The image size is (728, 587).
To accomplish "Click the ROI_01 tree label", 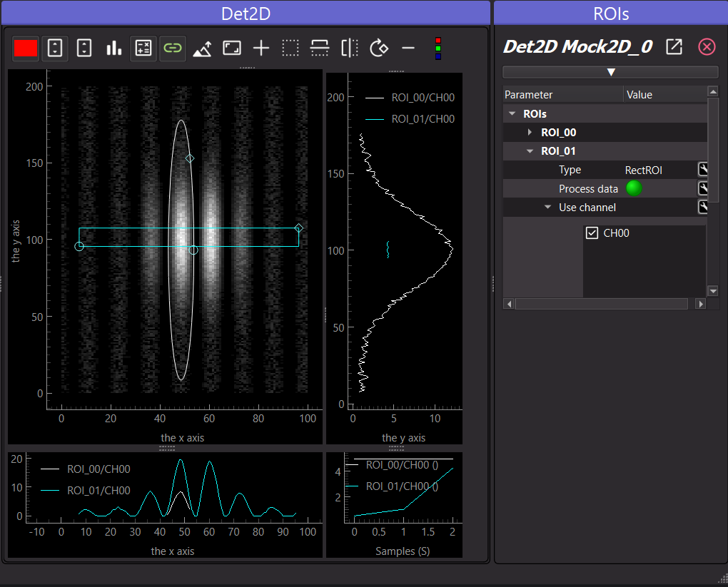I will 559,151.
